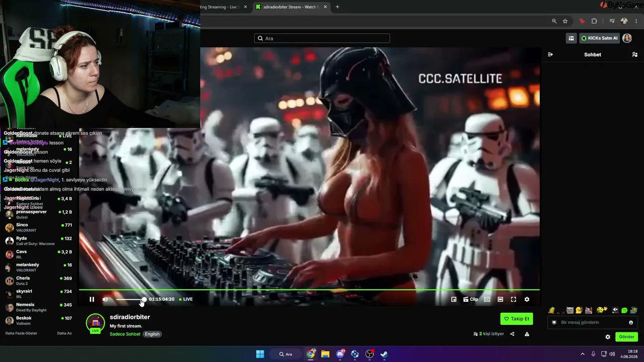Open the sdiradiorbiter channel name link
Image resolution: width=644 pixels, height=362 pixels.
pos(130,317)
